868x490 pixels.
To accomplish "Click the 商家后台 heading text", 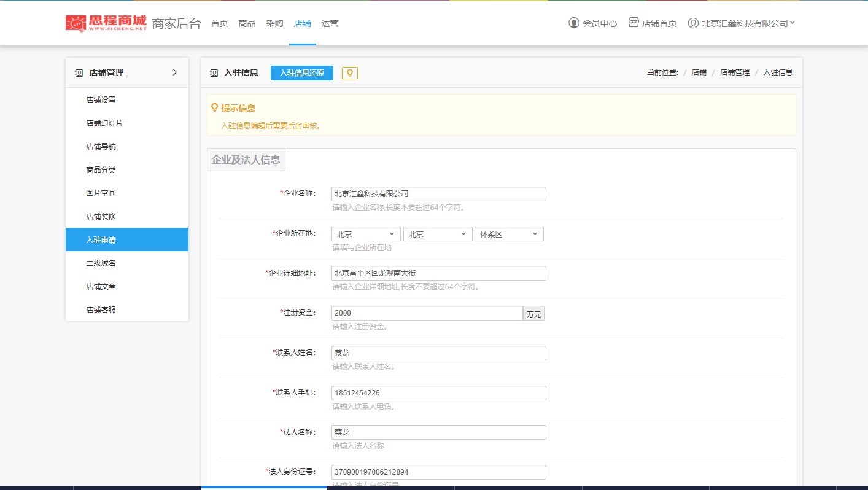I will (177, 23).
